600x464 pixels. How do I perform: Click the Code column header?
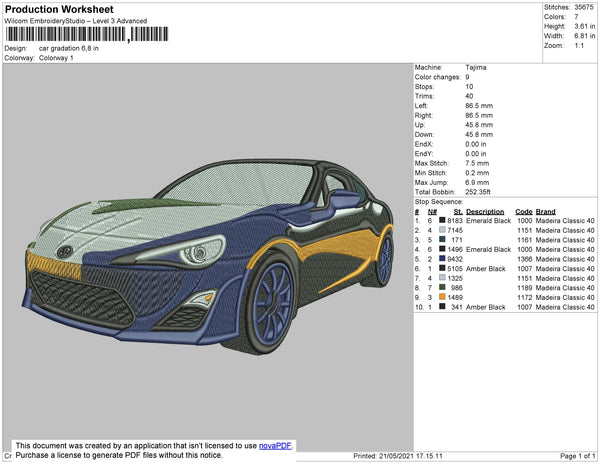[x=523, y=212]
